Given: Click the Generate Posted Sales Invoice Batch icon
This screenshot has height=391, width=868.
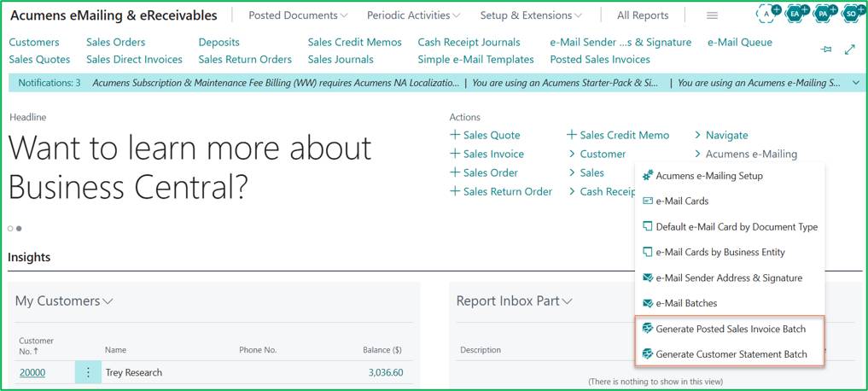Looking at the screenshot, I should (648, 329).
